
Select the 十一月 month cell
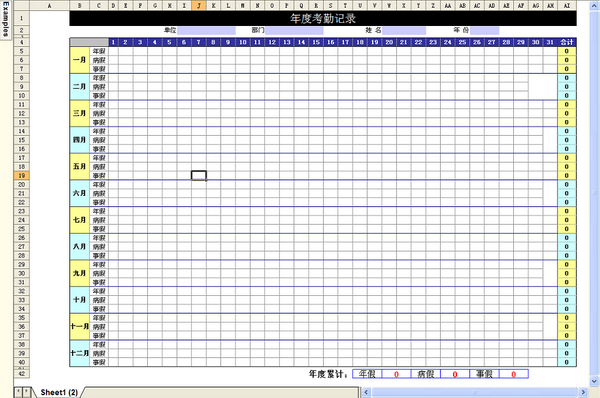[80, 326]
